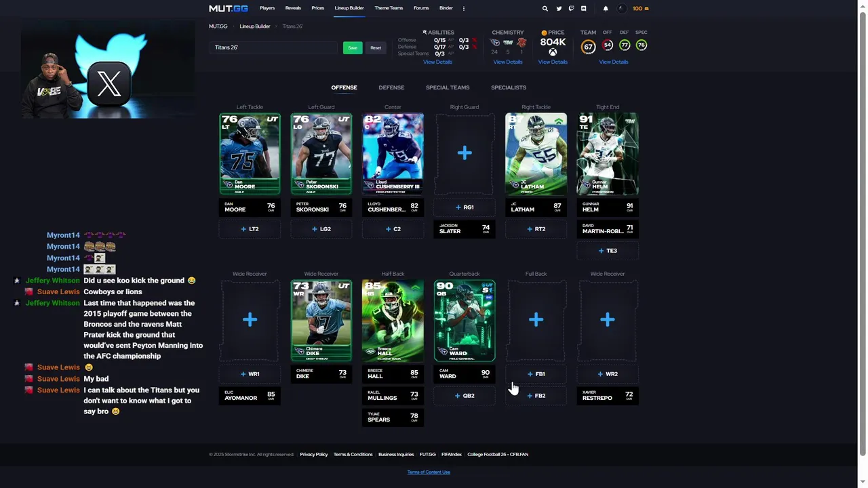868x488 pixels.
Task: Open Cam Ward's Quarterback card
Action: 465,321
